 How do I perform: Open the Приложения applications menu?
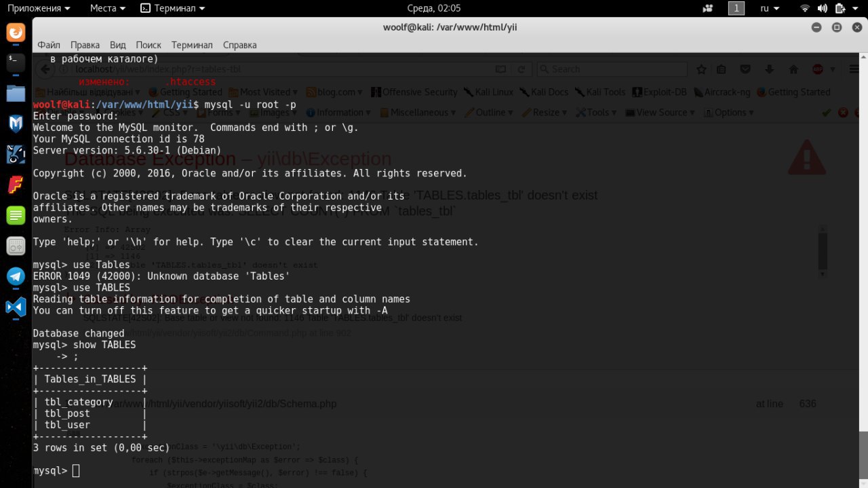point(39,8)
